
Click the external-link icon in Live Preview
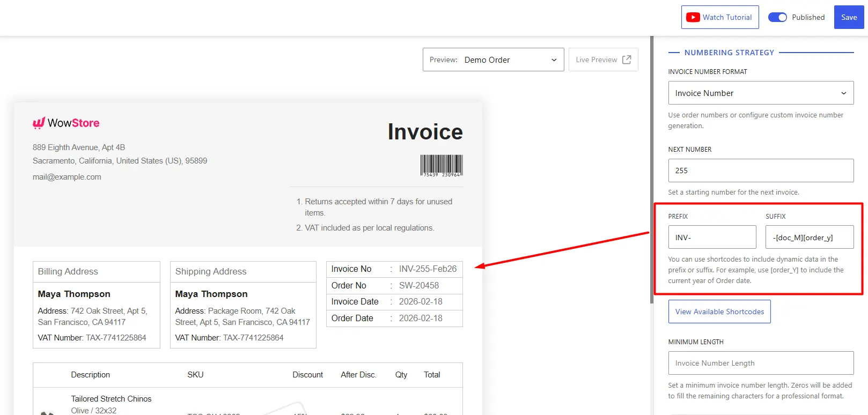tap(627, 60)
